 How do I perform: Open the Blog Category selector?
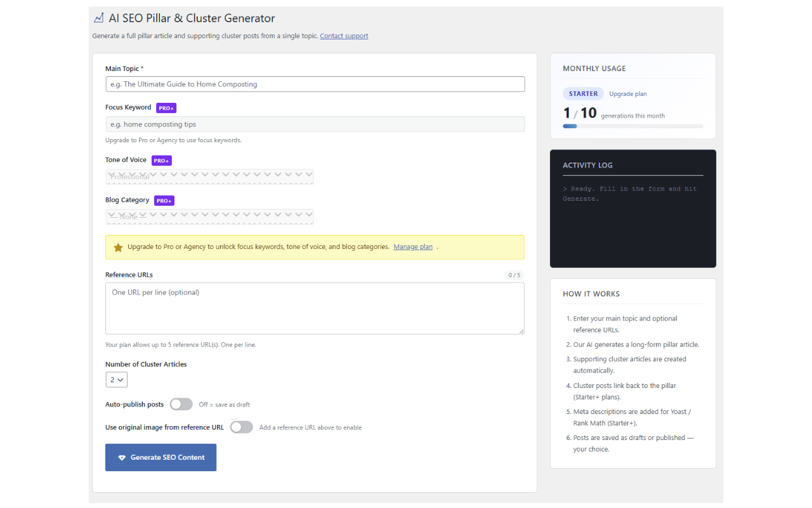coord(209,216)
